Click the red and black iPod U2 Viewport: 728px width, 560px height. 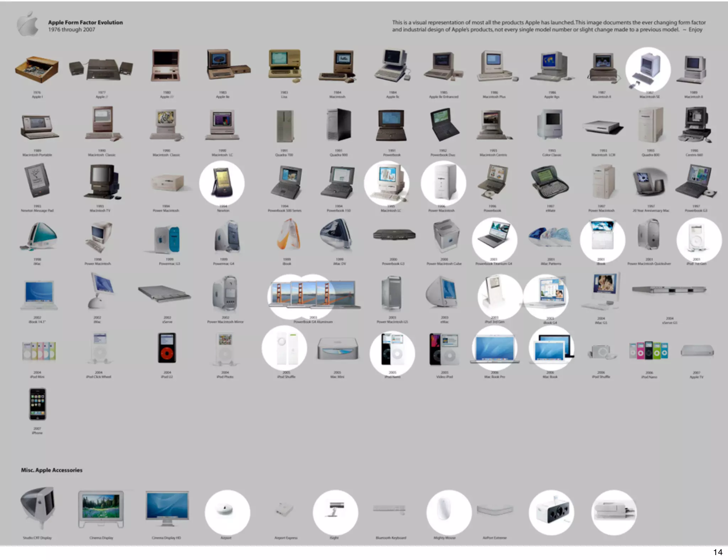(167, 348)
